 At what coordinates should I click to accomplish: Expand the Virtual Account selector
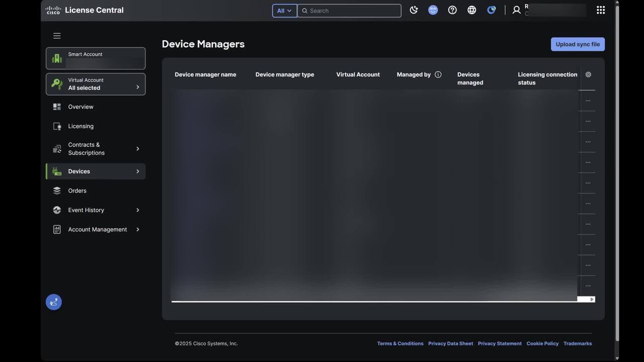click(x=96, y=84)
